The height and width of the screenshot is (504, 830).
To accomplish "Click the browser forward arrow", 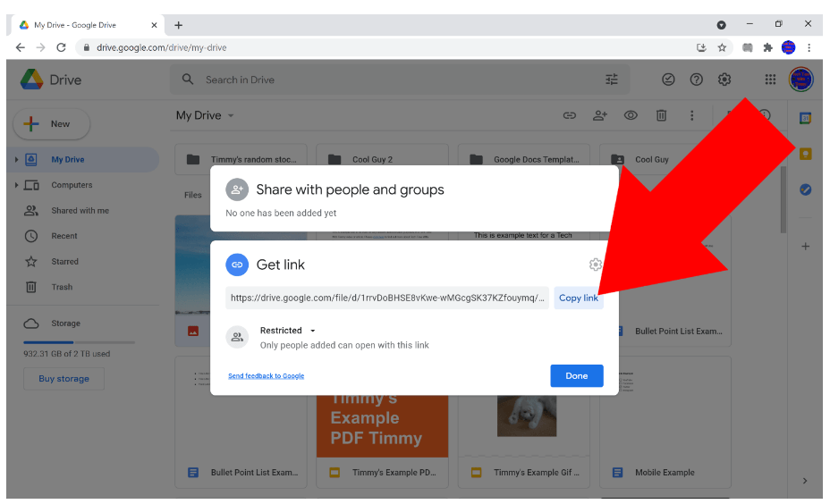I will (41, 47).
